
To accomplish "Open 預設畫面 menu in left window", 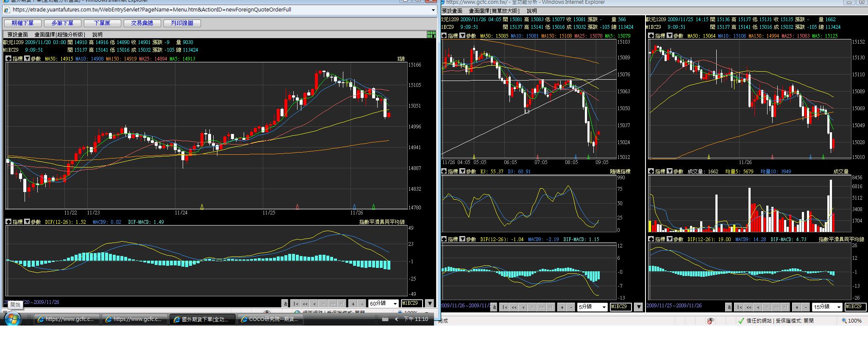I will tap(18, 34).
